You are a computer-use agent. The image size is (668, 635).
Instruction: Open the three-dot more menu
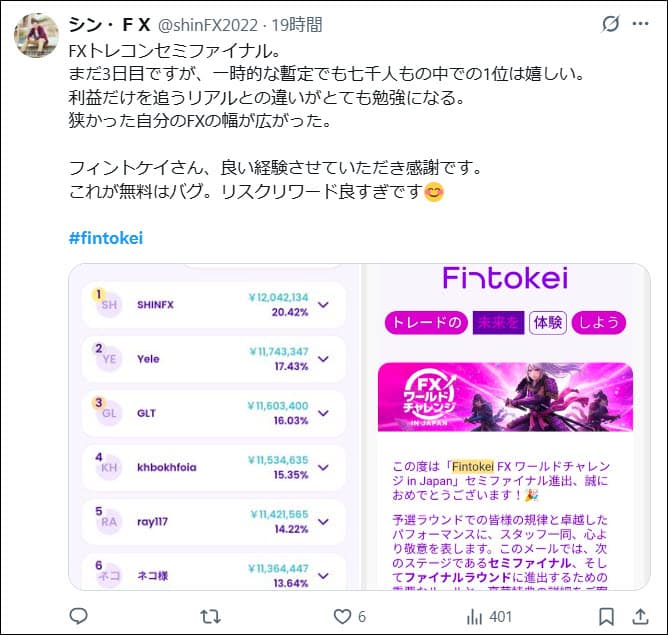click(640, 24)
